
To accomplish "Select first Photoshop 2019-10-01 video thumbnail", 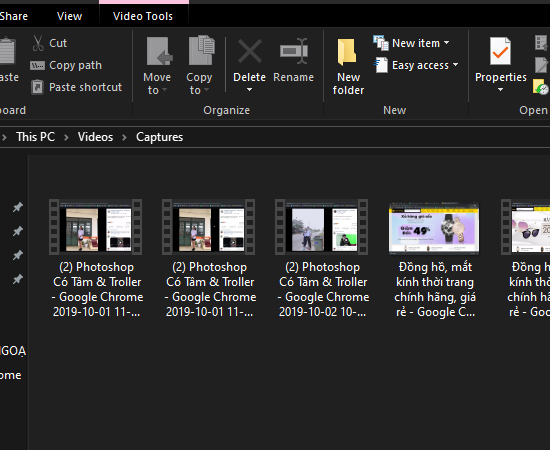I will pyautogui.click(x=95, y=227).
